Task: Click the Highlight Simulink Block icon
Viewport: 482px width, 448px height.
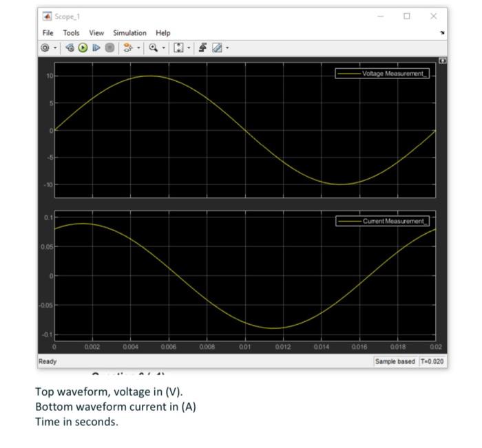Action: pos(128,48)
